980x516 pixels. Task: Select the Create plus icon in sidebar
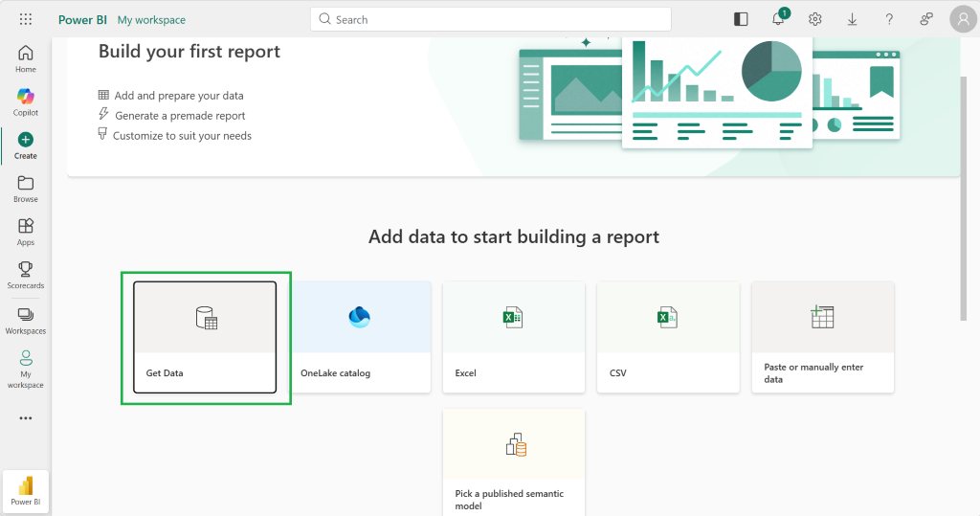pyautogui.click(x=26, y=140)
